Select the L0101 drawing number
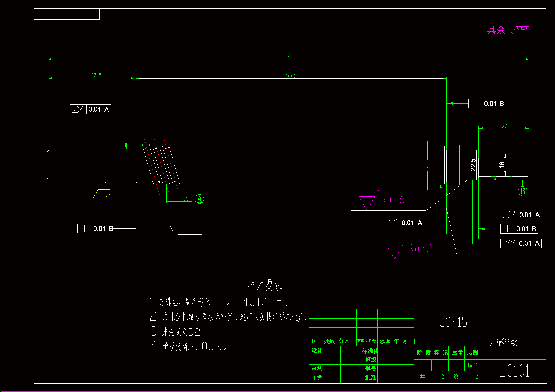The image size is (555, 392). pyautogui.click(x=514, y=371)
